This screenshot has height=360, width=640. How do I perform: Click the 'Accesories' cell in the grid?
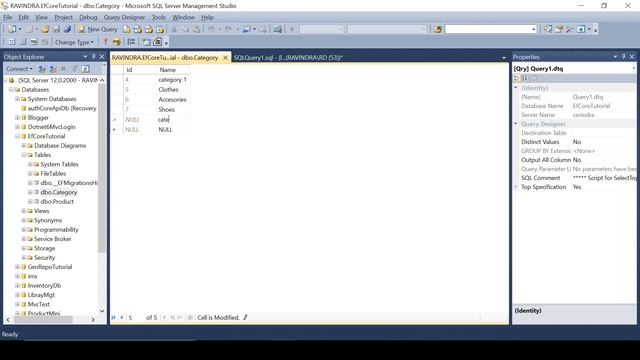[x=172, y=100]
